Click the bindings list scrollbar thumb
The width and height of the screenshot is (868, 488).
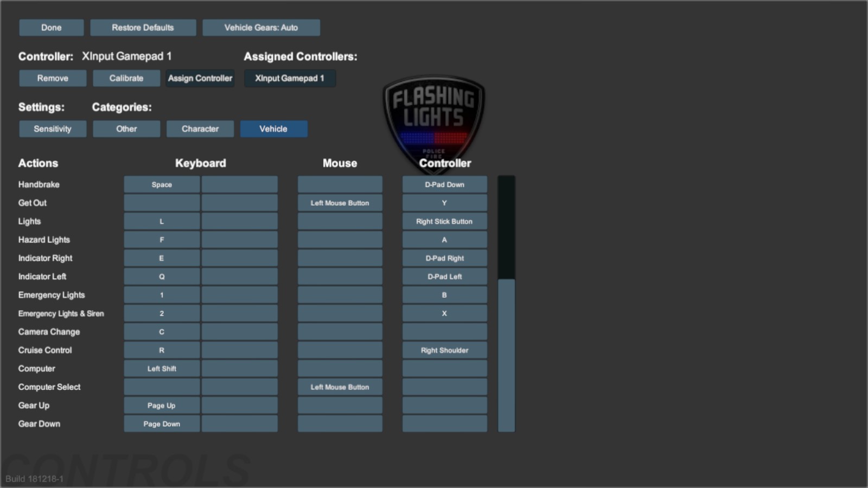[x=507, y=356]
